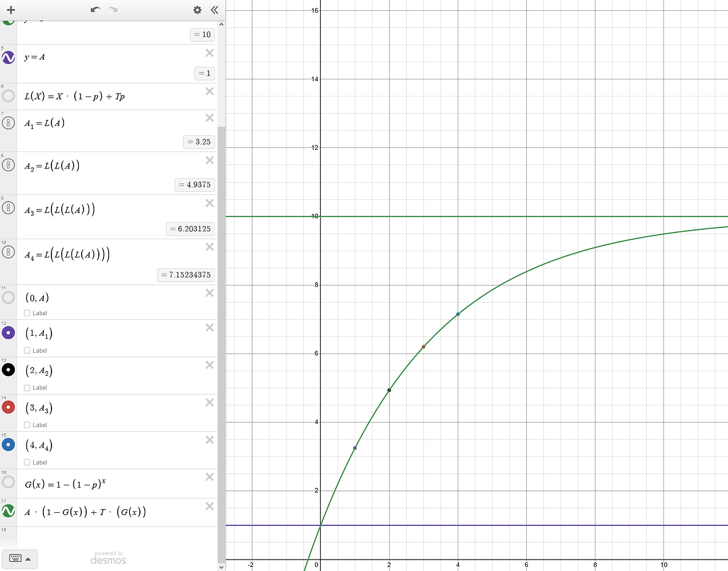Click the redo arrow
Image resolution: width=728 pixels, height=571 pixels.
(113, 10)
